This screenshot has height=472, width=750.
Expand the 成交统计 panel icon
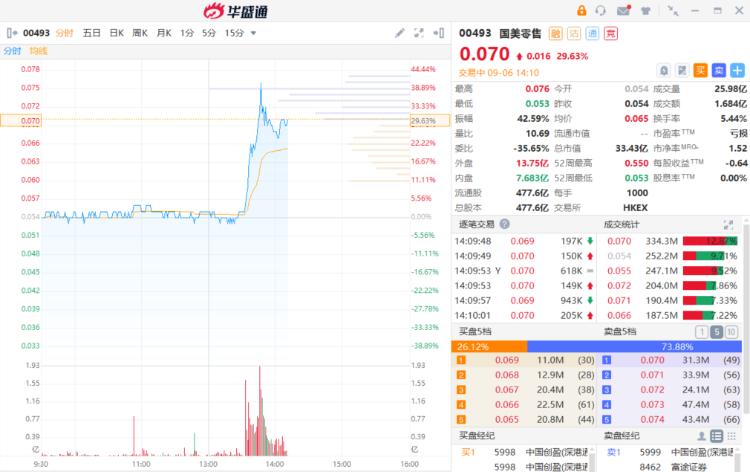click(x=728, y=224)
